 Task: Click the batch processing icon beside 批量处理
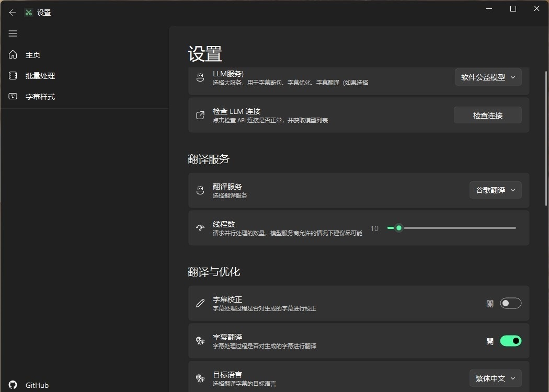(13, 76)
